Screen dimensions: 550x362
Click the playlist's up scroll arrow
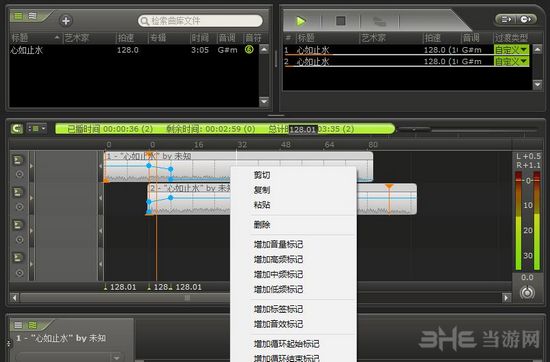(537, 49)
